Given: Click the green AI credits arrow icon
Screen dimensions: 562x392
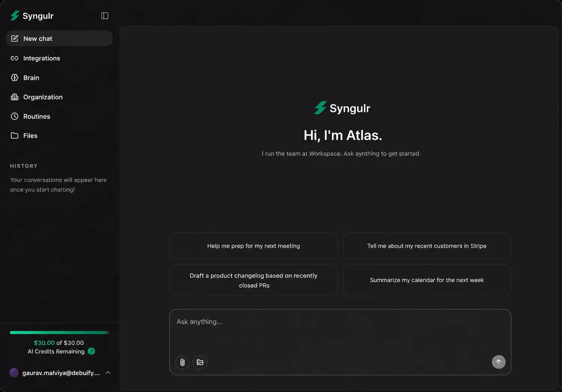Looking at the screenshot, I should pos(91,351).
